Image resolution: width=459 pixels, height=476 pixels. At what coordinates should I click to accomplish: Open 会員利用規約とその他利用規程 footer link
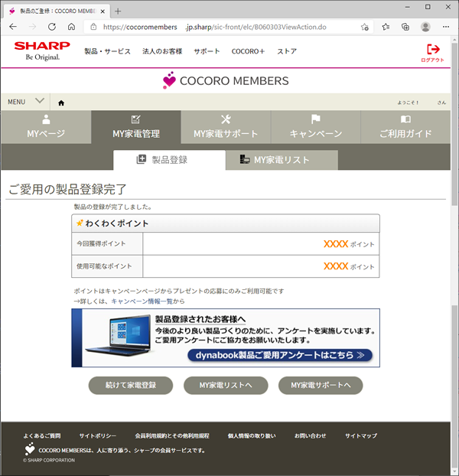tap(172, 436)
